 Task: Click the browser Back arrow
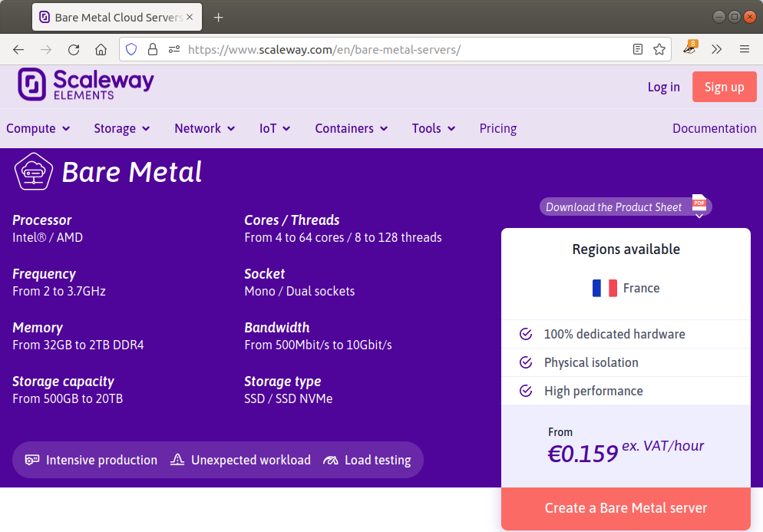click(x=18, y=50)
